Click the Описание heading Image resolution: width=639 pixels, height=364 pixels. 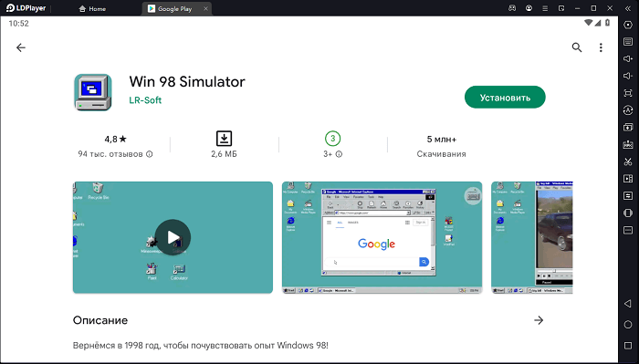click(100, 320)
